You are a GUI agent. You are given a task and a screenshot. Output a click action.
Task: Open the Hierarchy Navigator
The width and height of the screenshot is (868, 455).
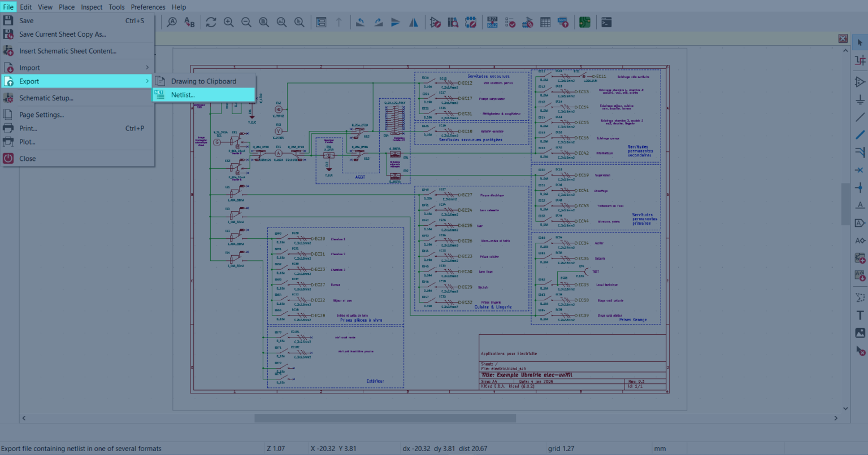pos(320,22)
